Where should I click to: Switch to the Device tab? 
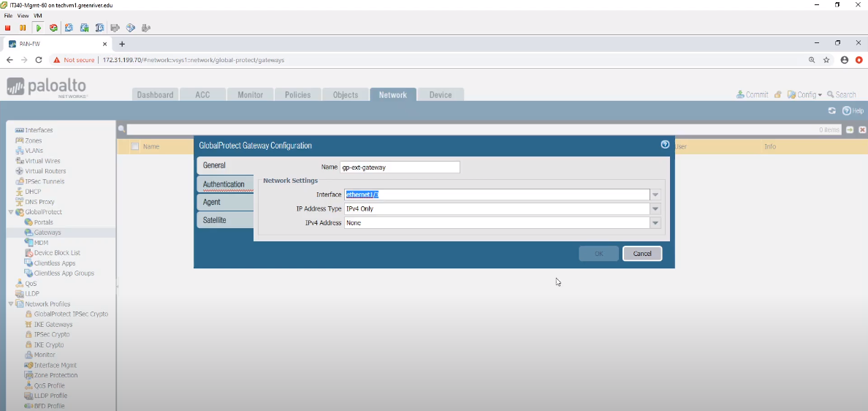[441, 95]
